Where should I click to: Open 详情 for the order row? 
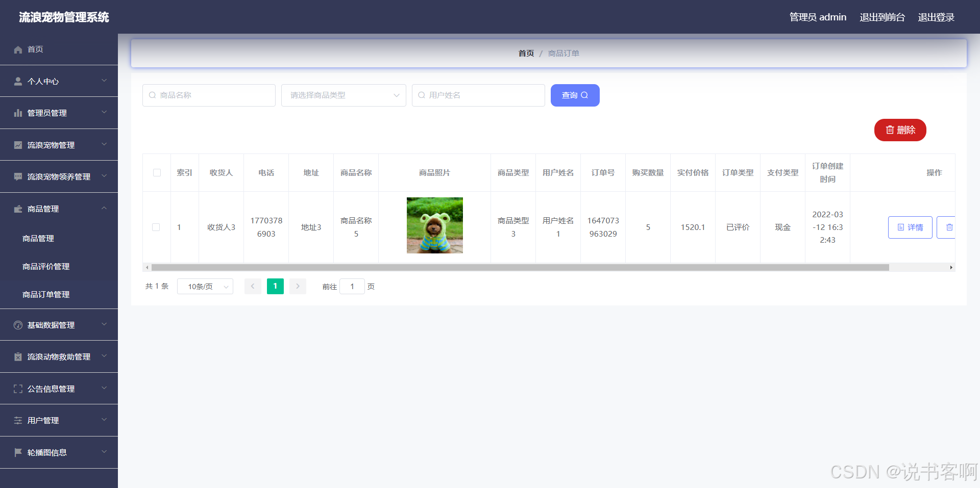click(x=910, y=227)
